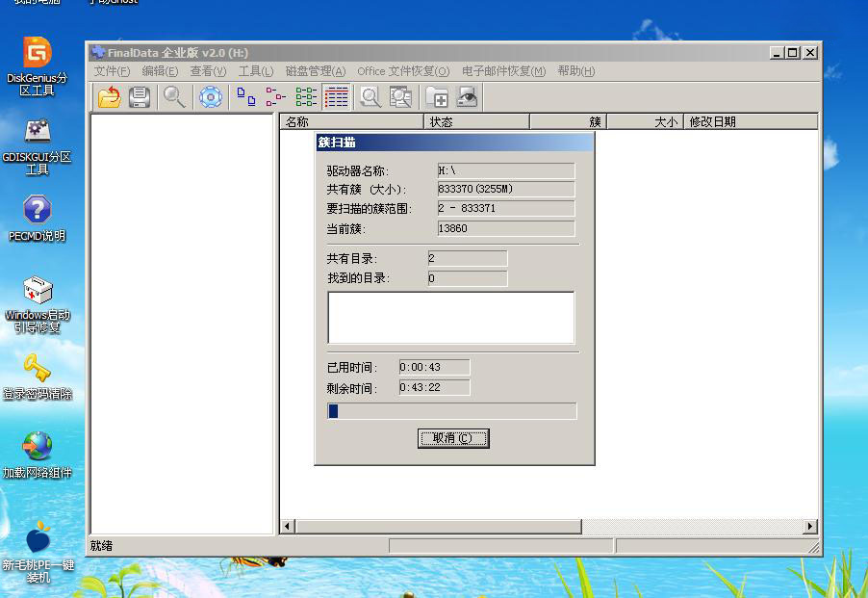Switch to small icons tree view
Screen dimensions: 868x598
click(275, 97)
